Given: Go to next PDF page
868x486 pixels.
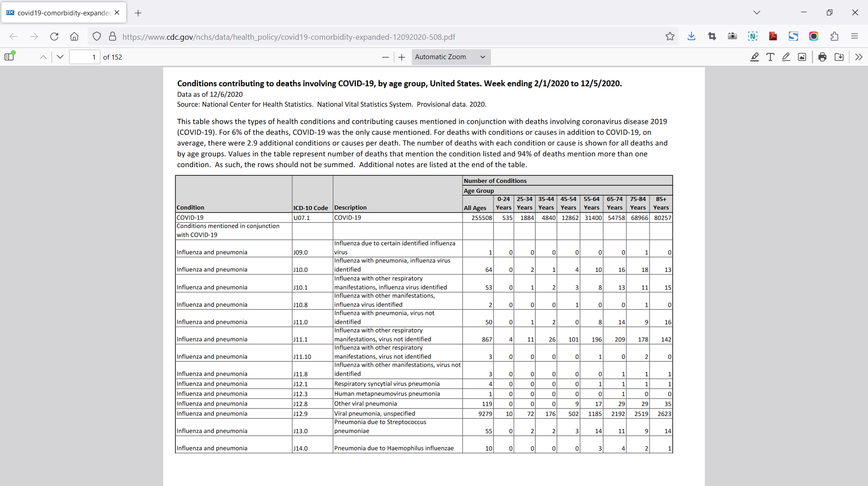Looking at the screenshot, I should pos(60,57).
